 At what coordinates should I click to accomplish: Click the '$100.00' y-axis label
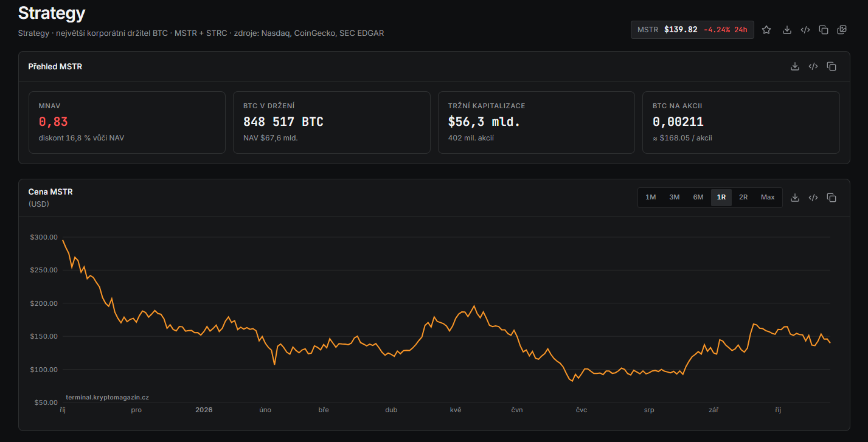point(44,370)
